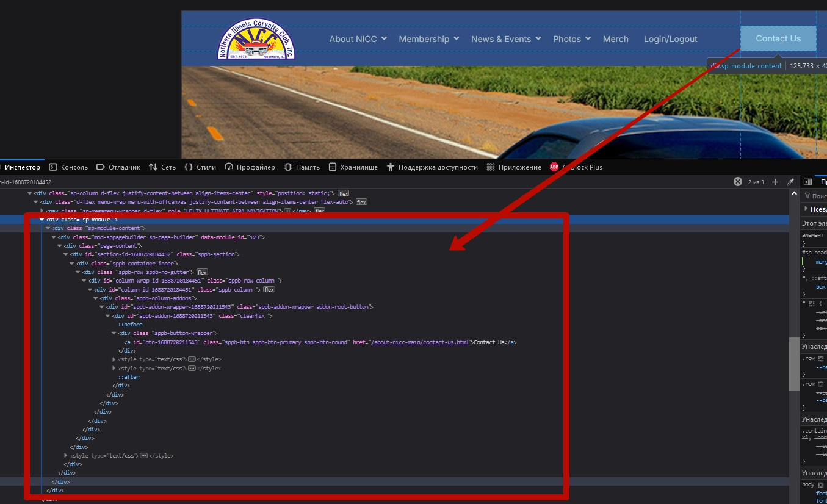The width and height of the screenshot is (827, 504).
Task: Toggle the inspector sidebar pane icon
Action: click(807, 182)
